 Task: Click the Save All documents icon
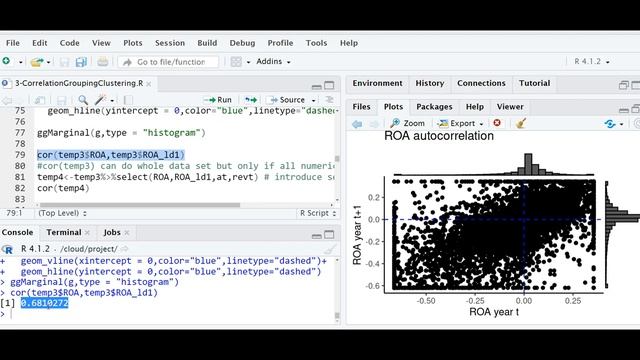pyautogui.click(x=81, y=62)
